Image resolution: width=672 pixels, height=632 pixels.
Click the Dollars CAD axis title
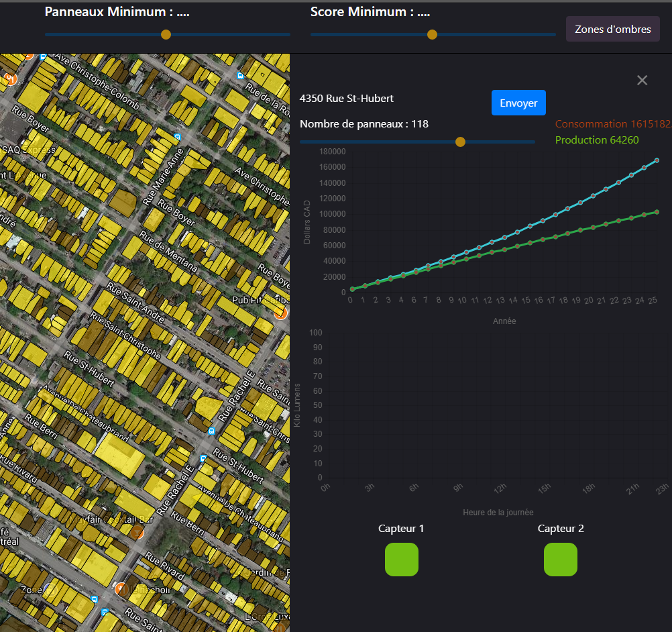307,222
